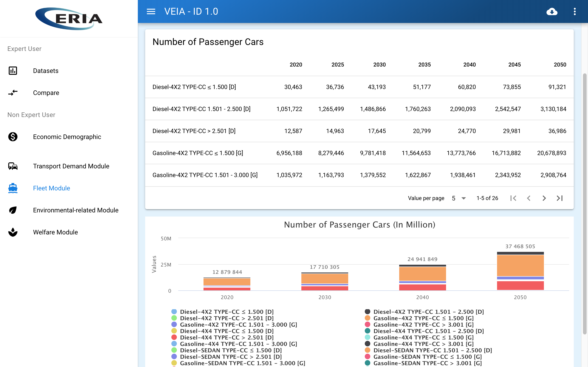
Task: Select the Fleet Module icon
Action: (x=13, y=188)
